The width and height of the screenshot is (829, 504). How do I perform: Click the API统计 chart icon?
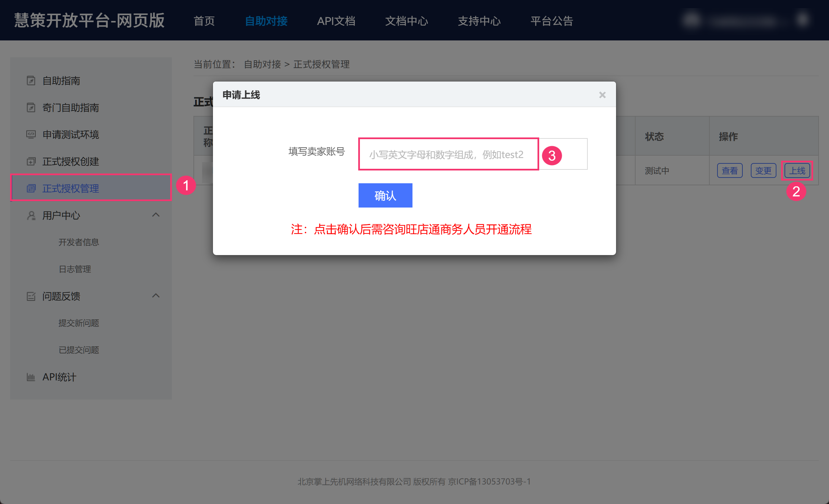click(31, 377)
